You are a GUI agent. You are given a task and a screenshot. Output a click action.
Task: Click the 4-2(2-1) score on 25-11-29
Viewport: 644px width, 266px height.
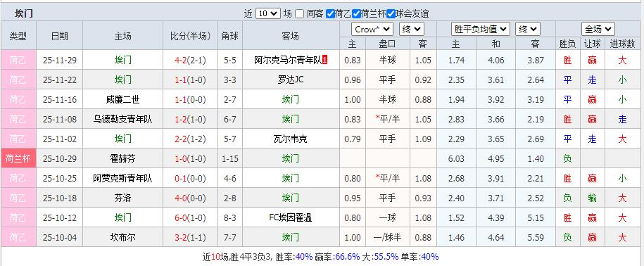coord(190,61)
